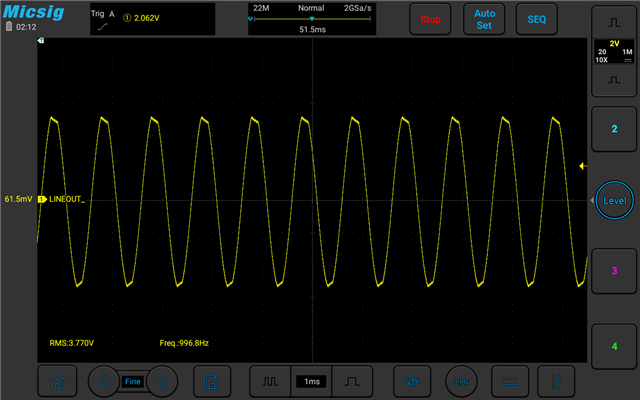
Task: Select the LINEOUT_ channel label
Action: click(x=67, y=199)
